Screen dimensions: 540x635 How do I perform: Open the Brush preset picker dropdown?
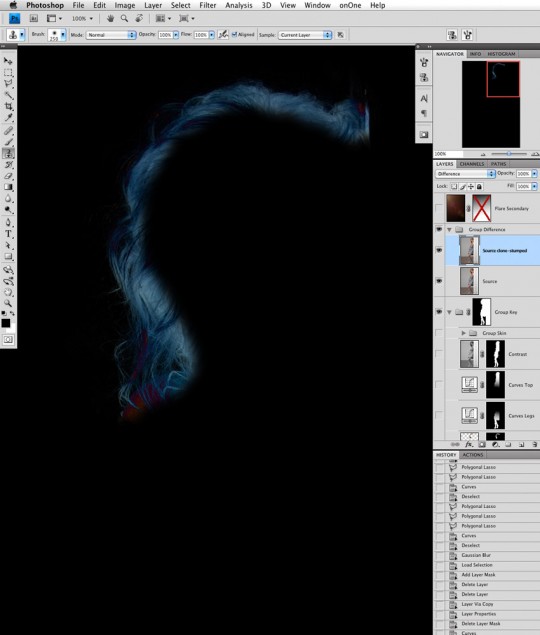click(63, 35)
